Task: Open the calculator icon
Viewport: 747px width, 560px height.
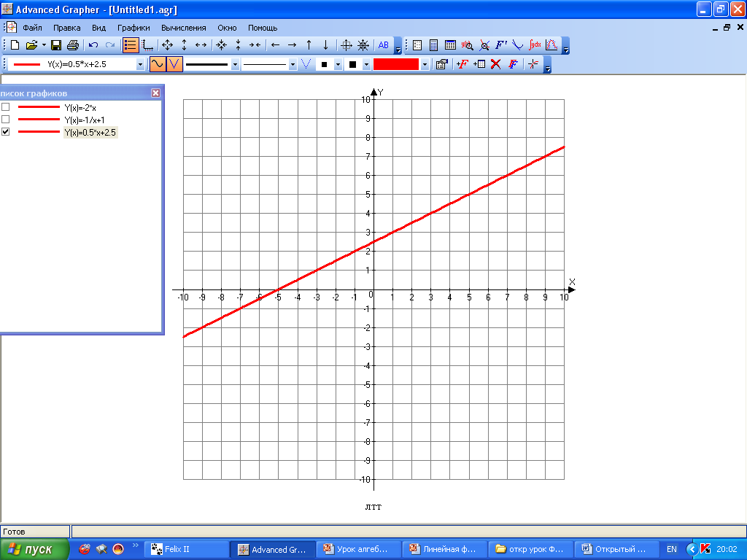Action: point(433,45)
